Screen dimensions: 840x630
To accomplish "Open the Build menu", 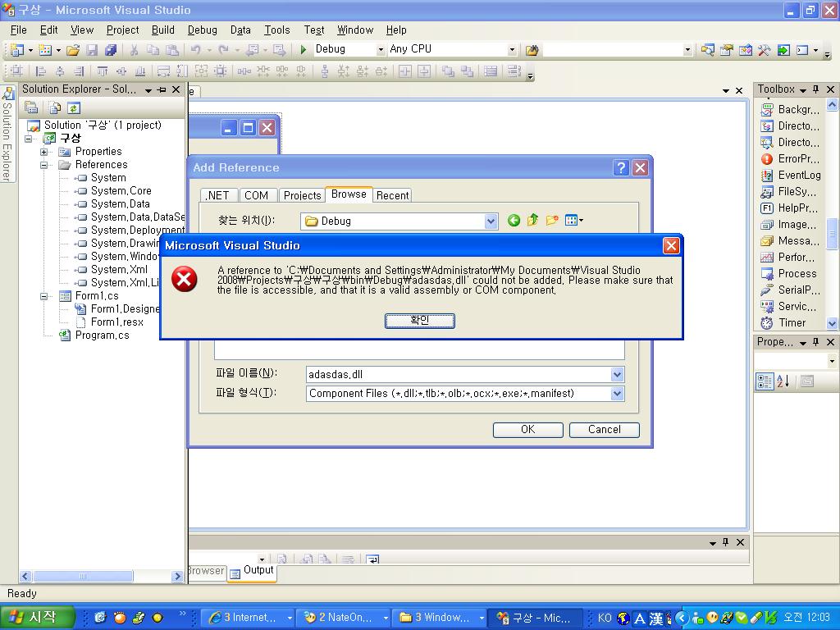I will 163,30.
